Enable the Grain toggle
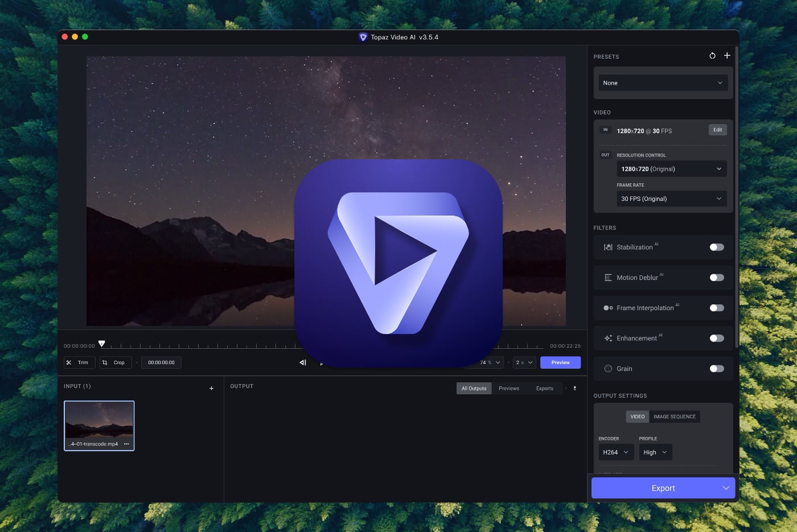Image resolution: width=797 pixels, height=532 pixels. [x=717, y=368]
